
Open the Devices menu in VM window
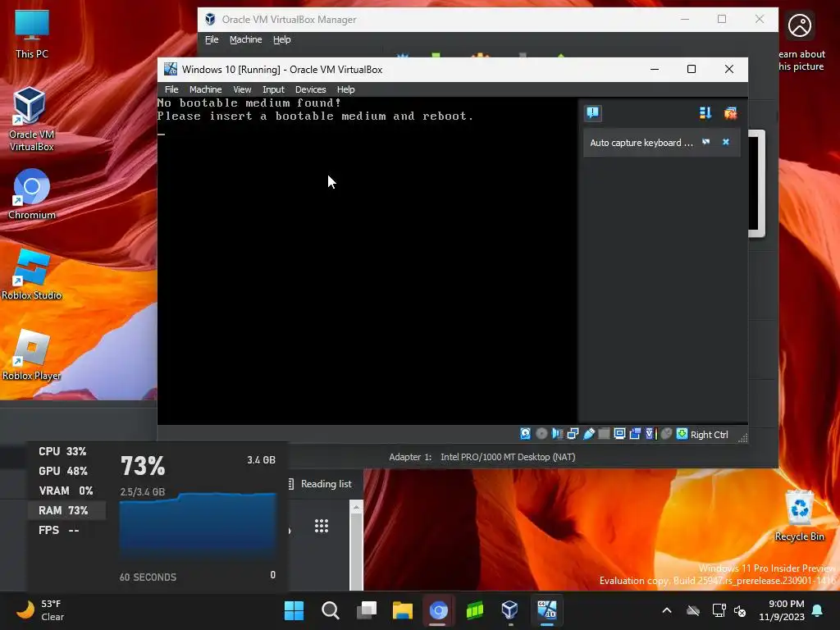pyautogui.click(x=311, y=89)
